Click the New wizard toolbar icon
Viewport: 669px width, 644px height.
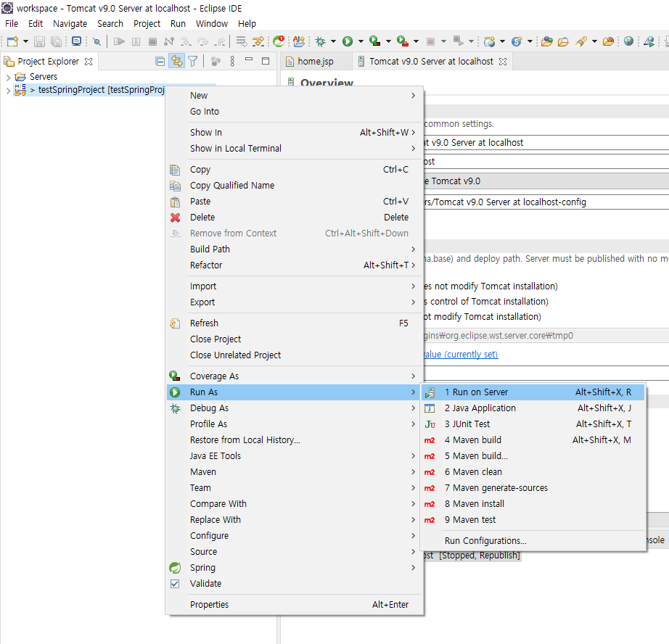[12, 41]
